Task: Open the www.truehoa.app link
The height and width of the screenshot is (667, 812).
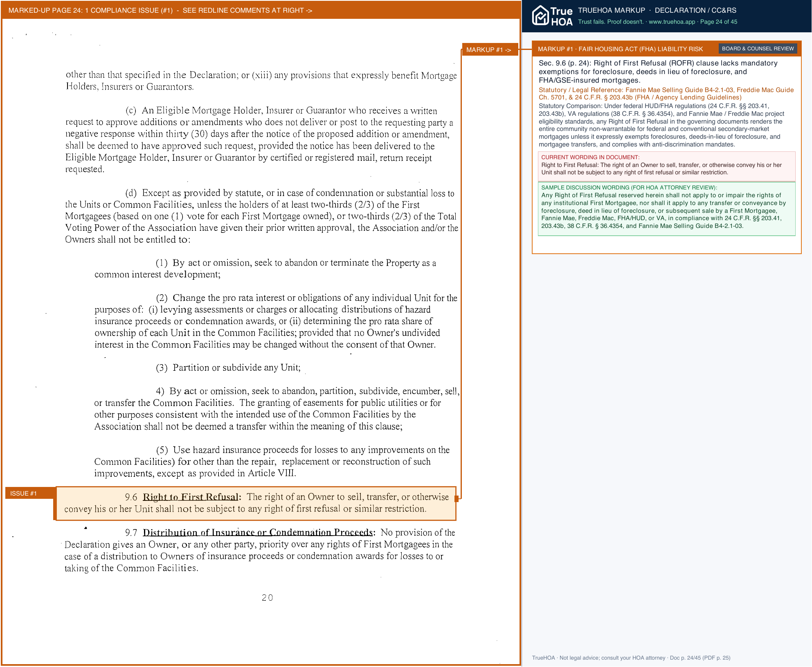Action: (x=672, y=22)
